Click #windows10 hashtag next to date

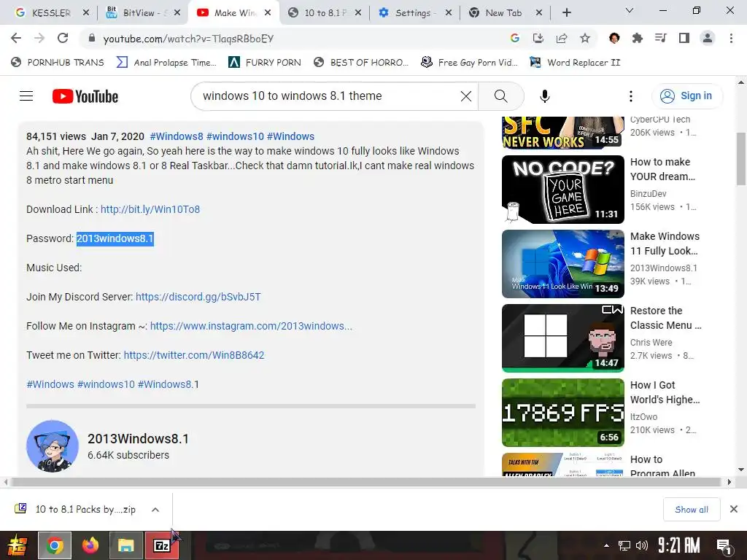[235, 136]
